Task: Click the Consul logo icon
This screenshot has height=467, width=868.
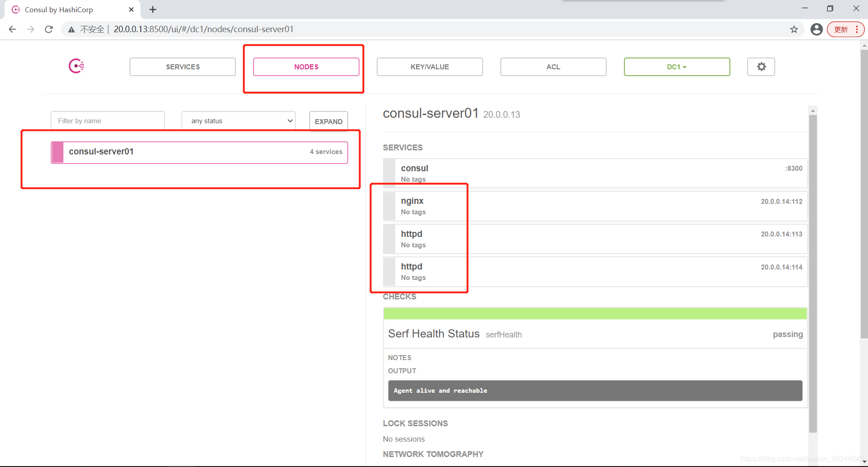Action: pos(76,66)
